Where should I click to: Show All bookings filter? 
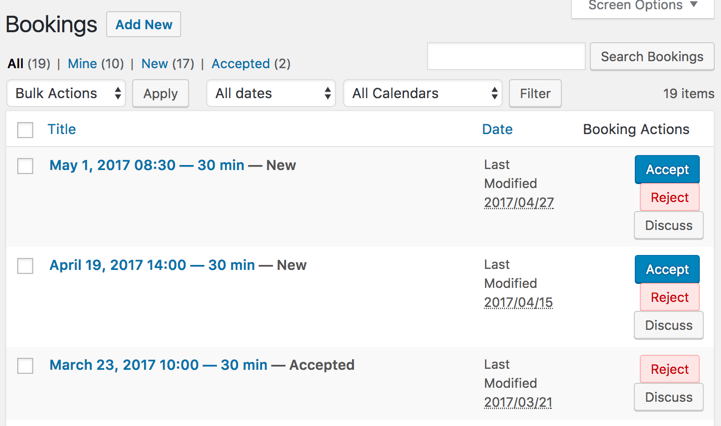tap(15, 64)
